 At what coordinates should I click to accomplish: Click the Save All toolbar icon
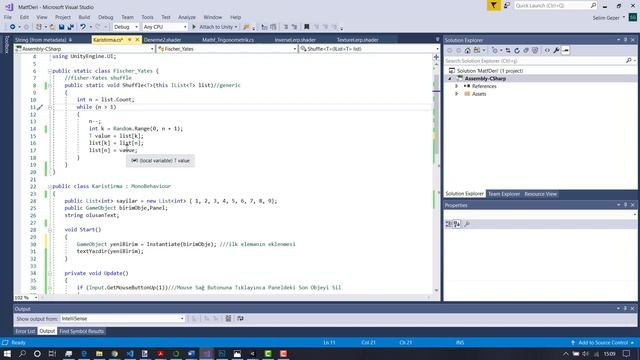[x=70, y=27]
